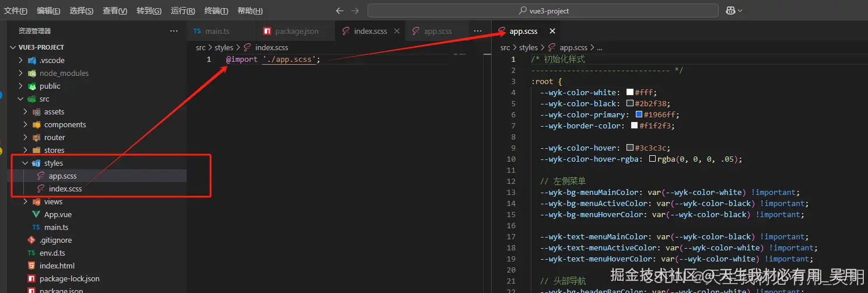The height and width of the screenshot is (293, 868).
Task: Click the './app.scss' import path link
Action: pyautogui.click(x=289, y=60)
